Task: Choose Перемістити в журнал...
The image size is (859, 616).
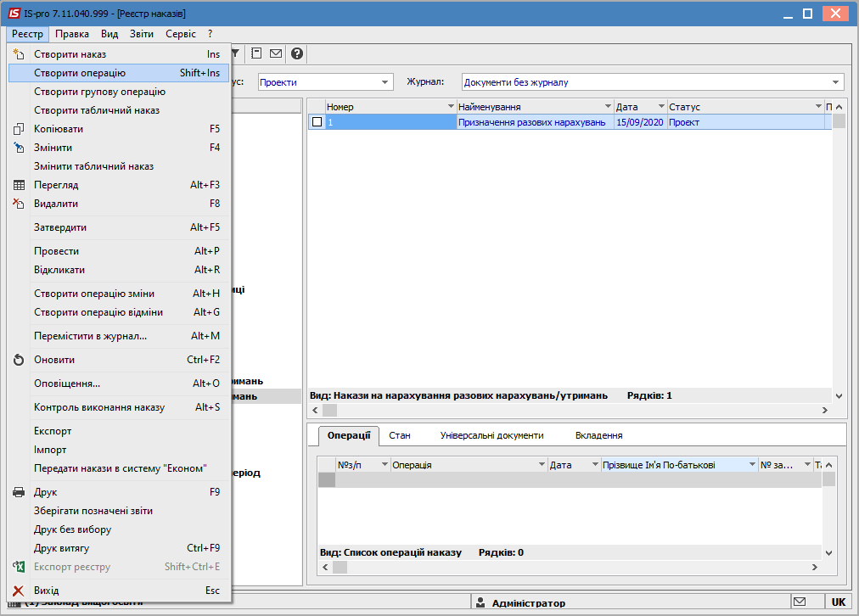Action: 119,336
